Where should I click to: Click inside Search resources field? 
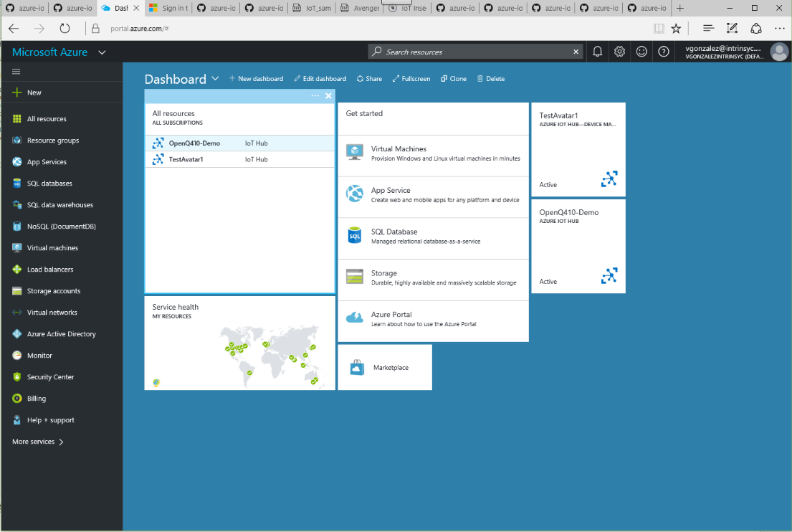tap(475, 52)
